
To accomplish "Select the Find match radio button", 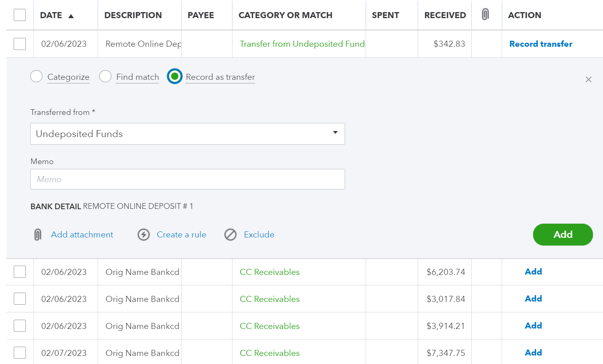I will pos(105,76).
